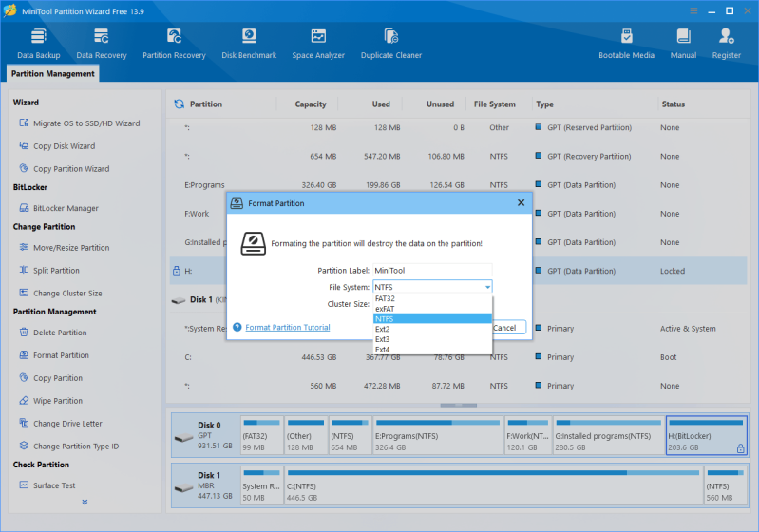This screenshot has height=532, width=759.
Task: Select G:Installed programs block in disk map
Action: (x=609, y=435)
